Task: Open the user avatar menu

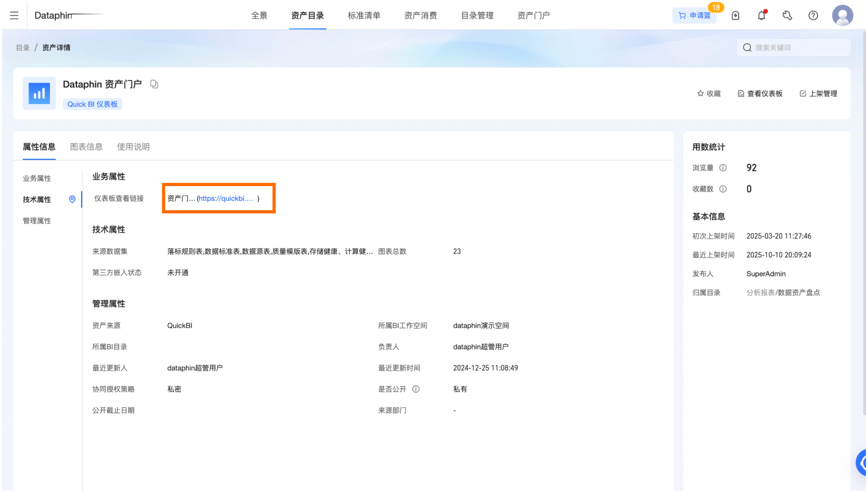Action: (x=842, y=15)
